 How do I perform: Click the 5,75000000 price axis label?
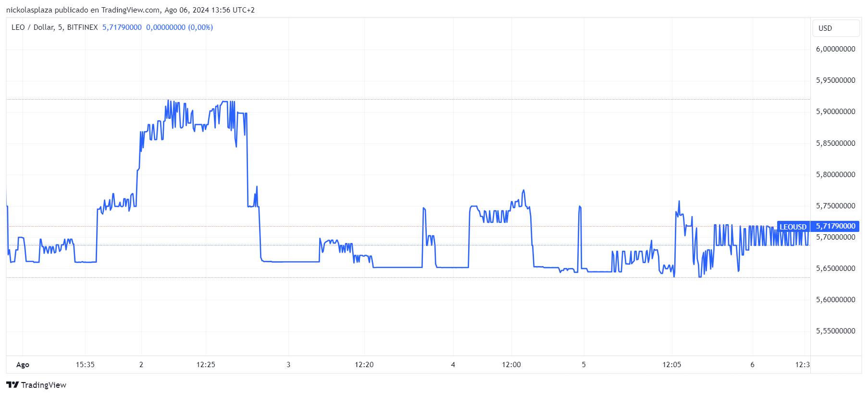pos(836,206)
